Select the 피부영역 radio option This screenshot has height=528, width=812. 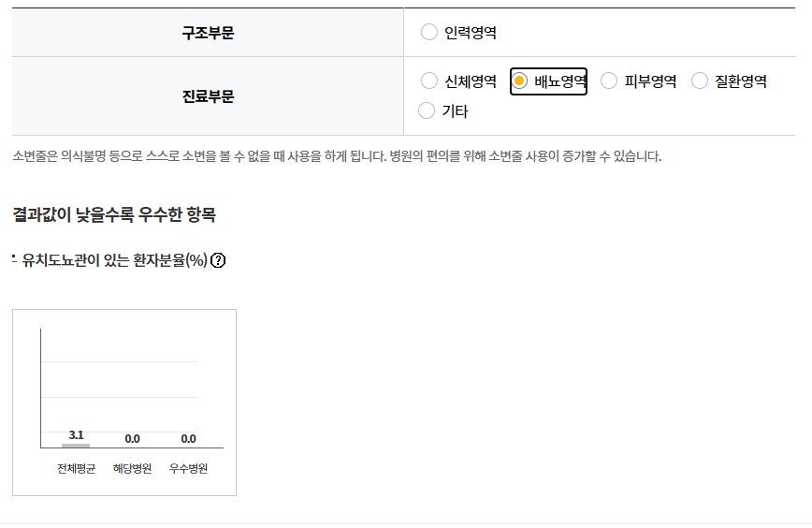click(609, 81)
